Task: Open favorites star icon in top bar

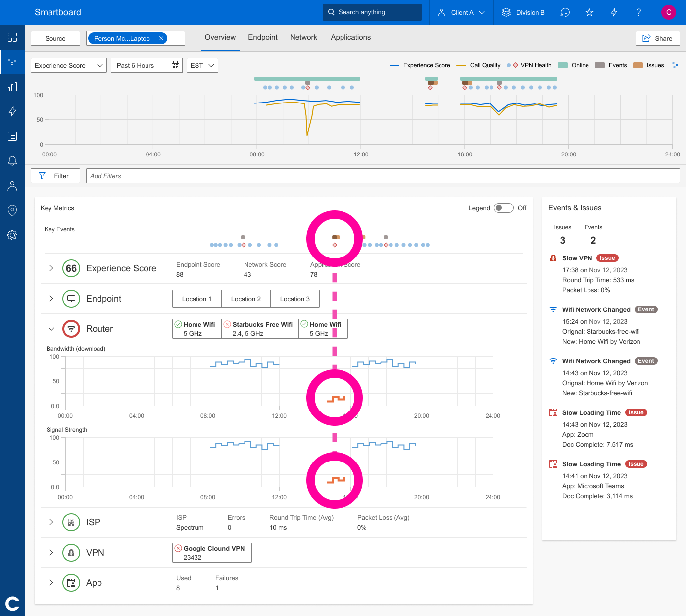Action: coord(589,12)
